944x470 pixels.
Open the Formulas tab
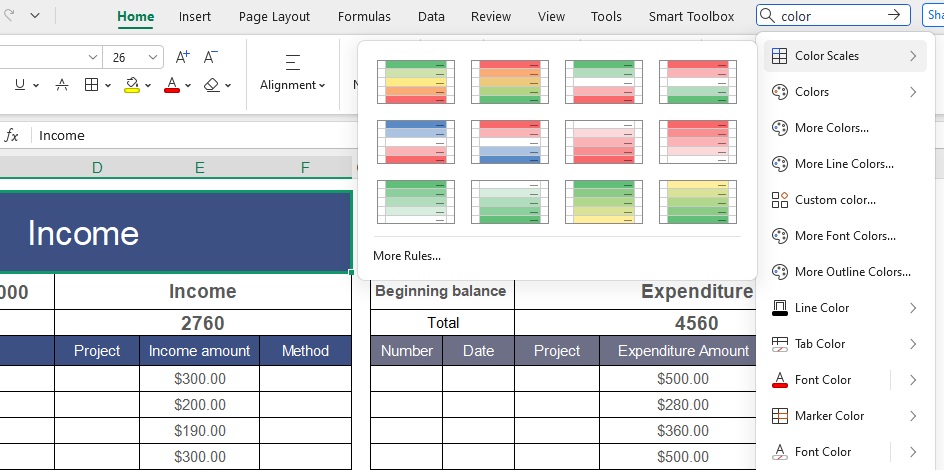point(364,17)
